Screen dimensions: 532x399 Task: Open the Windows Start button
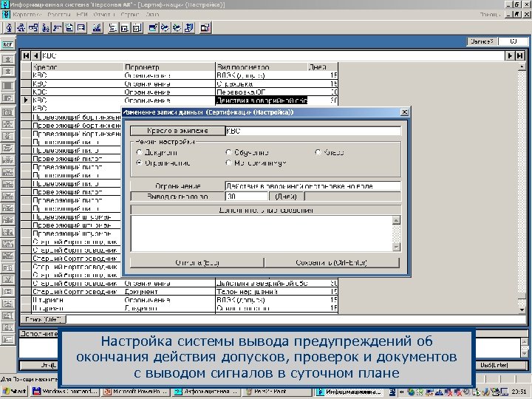[x=15, y=392]
